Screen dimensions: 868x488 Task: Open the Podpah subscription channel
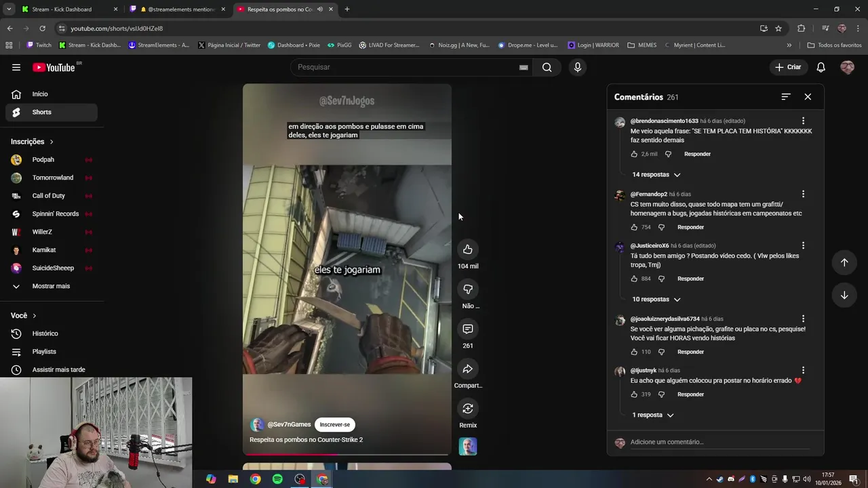coord(52,160)
